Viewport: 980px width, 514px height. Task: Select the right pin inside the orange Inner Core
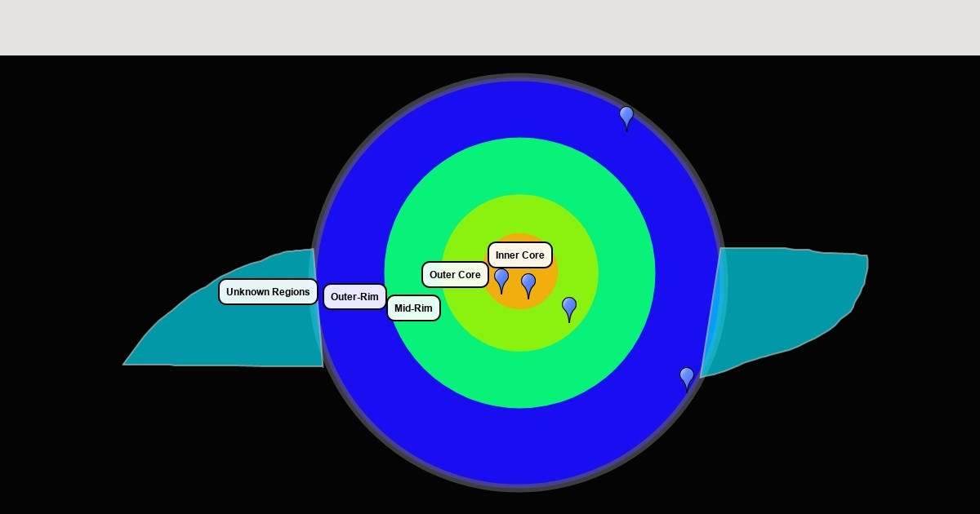[528, 284]
